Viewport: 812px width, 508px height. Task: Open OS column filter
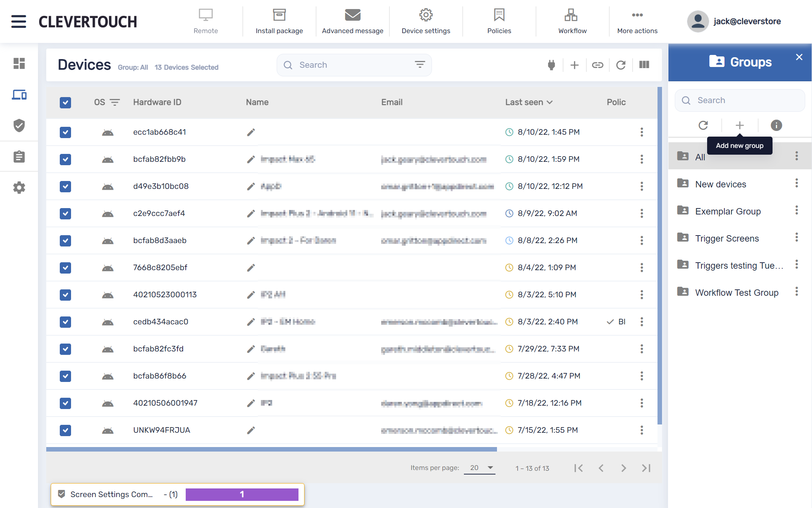[x=114, y=102]
